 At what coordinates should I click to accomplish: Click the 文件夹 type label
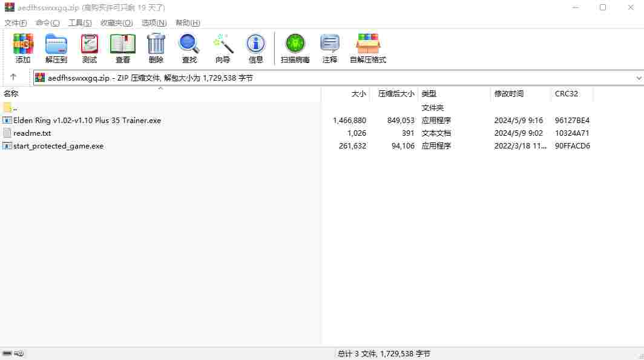(433, 108)
